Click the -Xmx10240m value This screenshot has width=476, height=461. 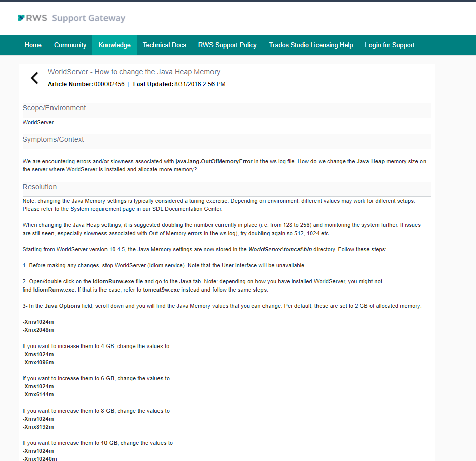click(x=39, y=458)
